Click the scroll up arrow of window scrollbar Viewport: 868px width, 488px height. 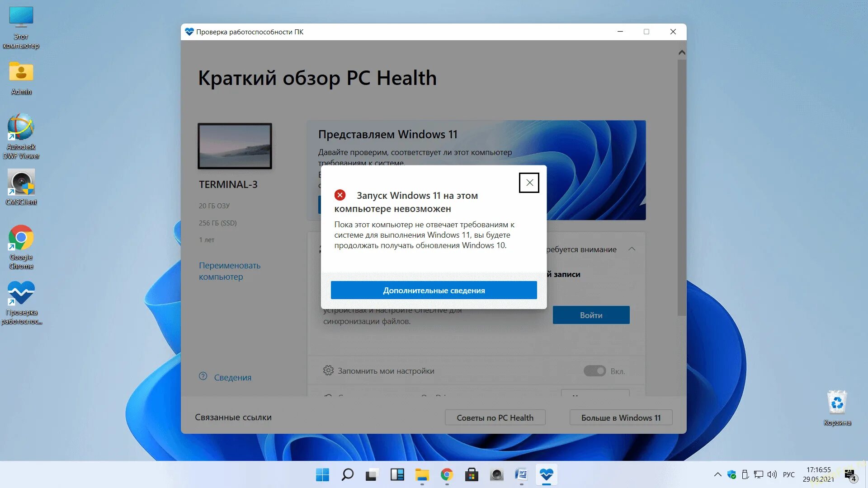tap(682, 53)
